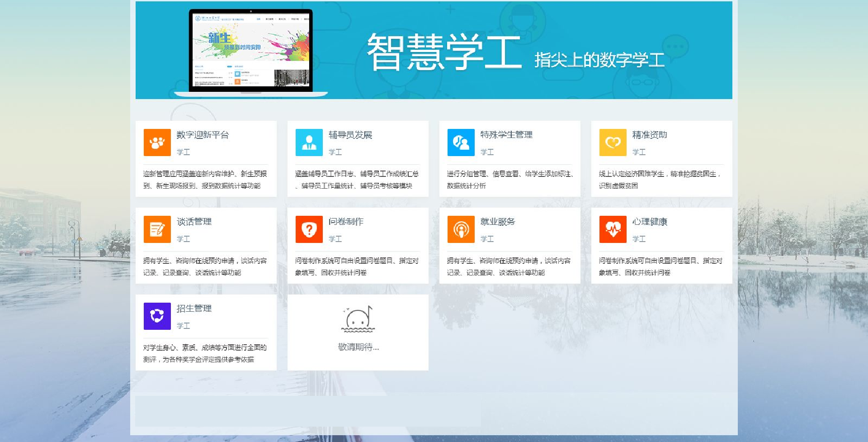Viewport: 868px width, 442px height.
Task: Click the 心理健康 description text
Action: (x=661, y=266)
